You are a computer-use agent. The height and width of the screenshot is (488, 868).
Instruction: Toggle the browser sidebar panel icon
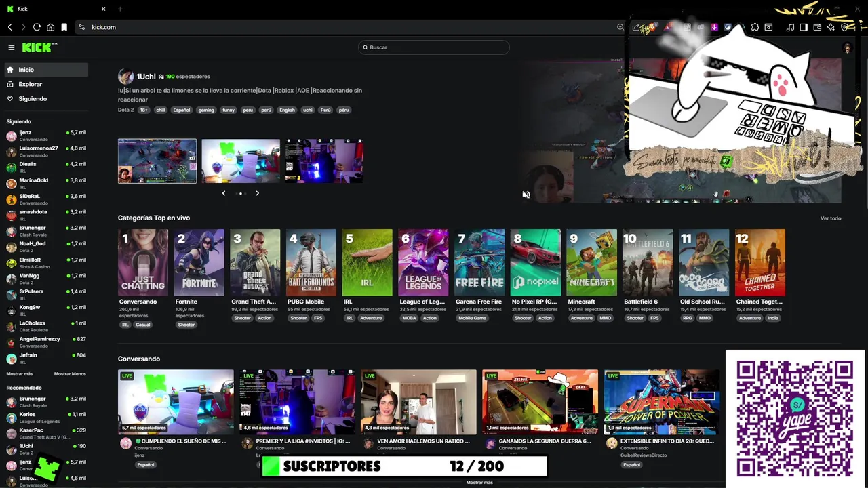point(804,27)
